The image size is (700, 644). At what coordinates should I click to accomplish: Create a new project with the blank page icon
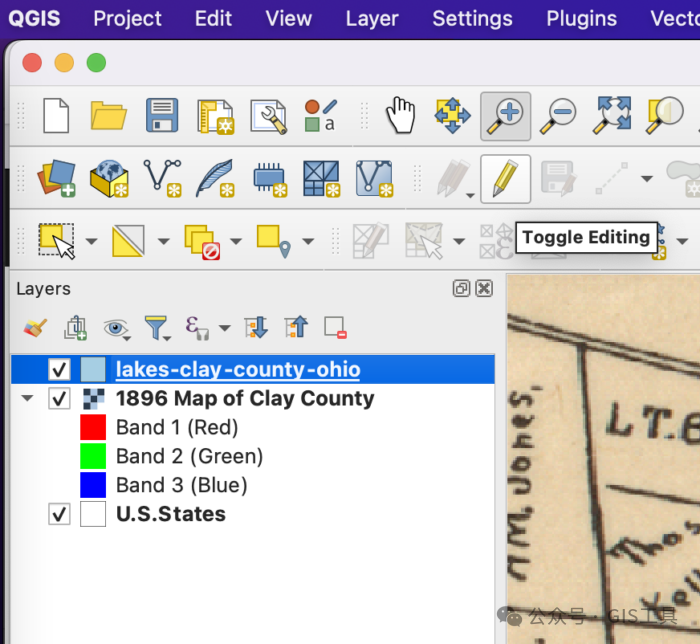pyautogui.click(x=56, y=116)
